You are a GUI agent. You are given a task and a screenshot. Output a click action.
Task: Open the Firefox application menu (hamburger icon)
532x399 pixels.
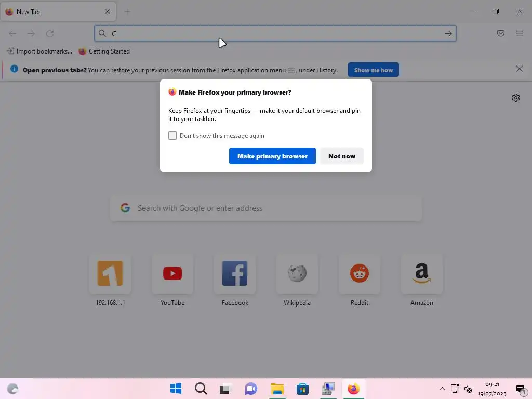point(519,33)
